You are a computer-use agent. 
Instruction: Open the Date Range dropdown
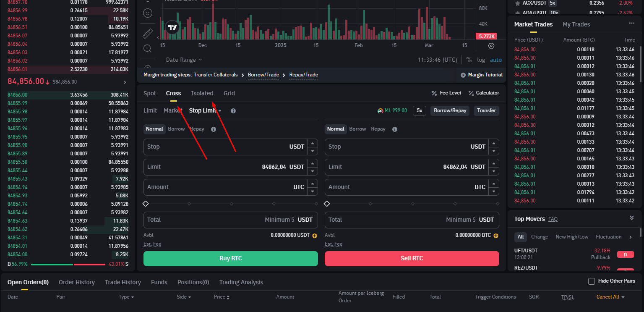[184, 60]
